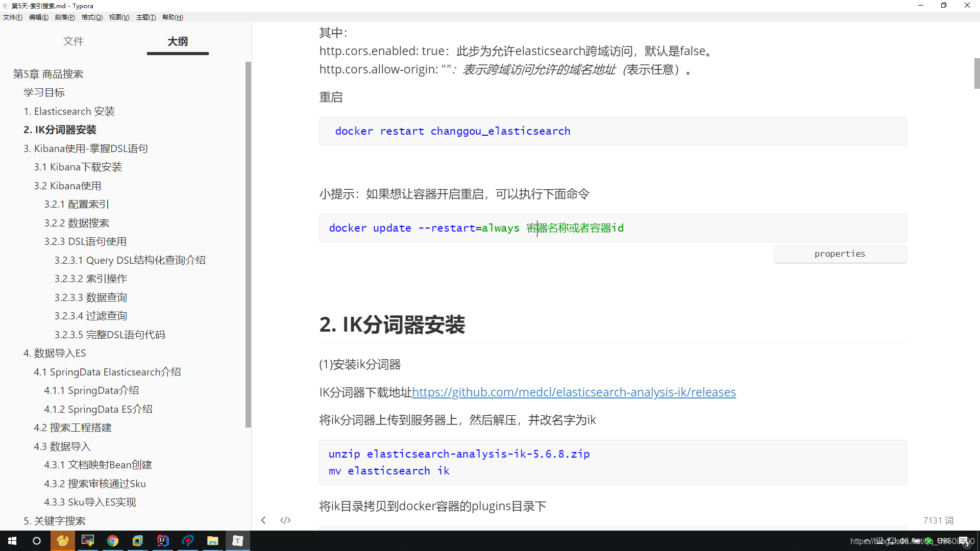Click the paragraph '(1)安装ik分词器'
The width and height of the screenshot is (980, 551).
click(360, 365)
